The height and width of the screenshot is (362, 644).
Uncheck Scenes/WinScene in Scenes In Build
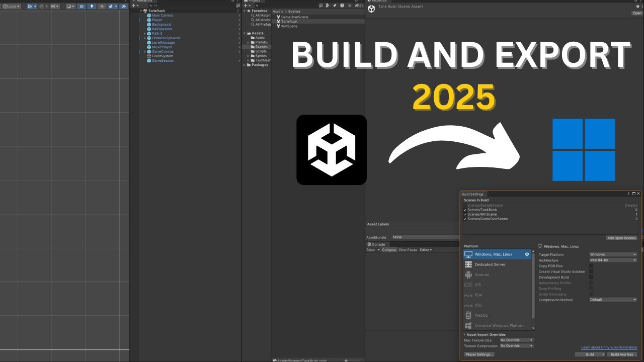coord(465,214)
